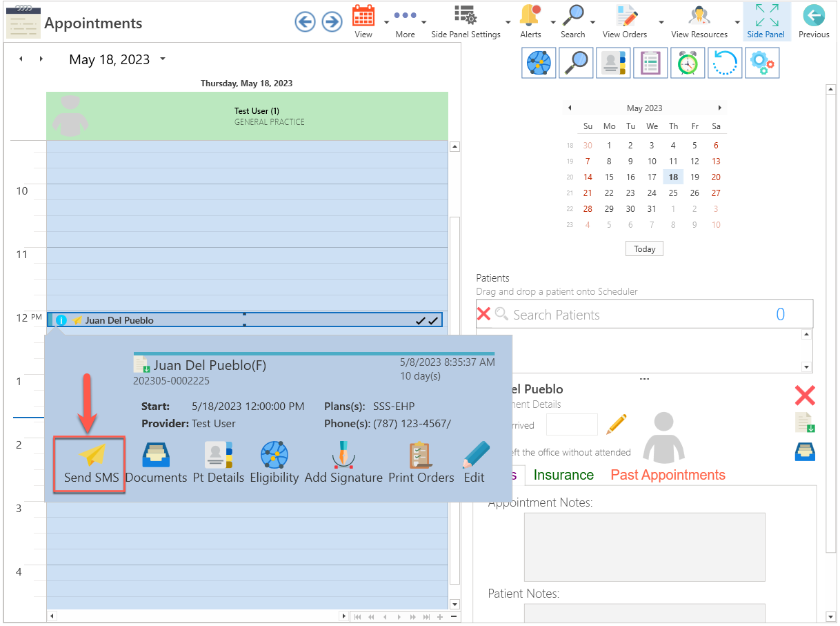Image resolution: width=840 pixels, height=626 pixels.
Task: Switch to the Past Appointments tab
Action: coord(668,475)
